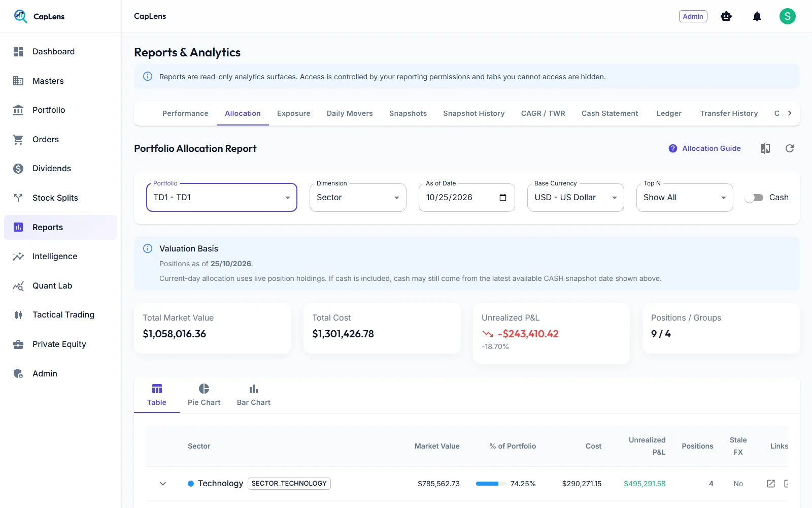Screen dimensions: 812x508
Task: Switch to Bar Chart view
Action: click(x=254, y=395)
